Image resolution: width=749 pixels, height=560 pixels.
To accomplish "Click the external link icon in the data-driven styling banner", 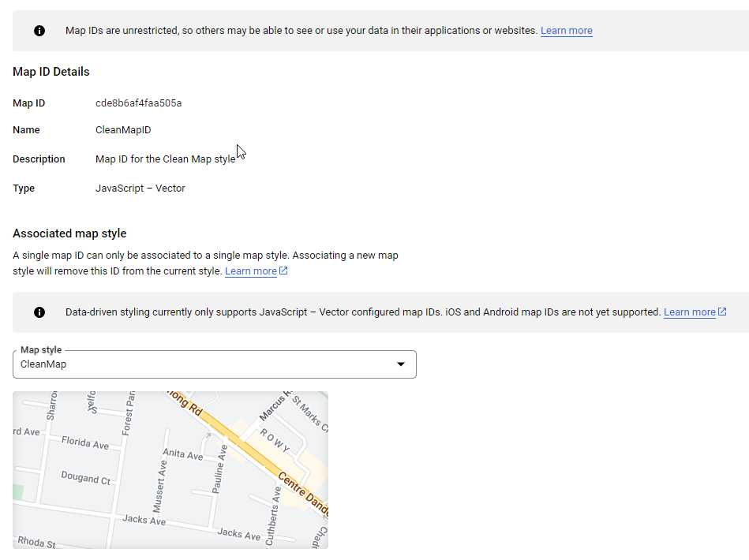I will (722, 312).
